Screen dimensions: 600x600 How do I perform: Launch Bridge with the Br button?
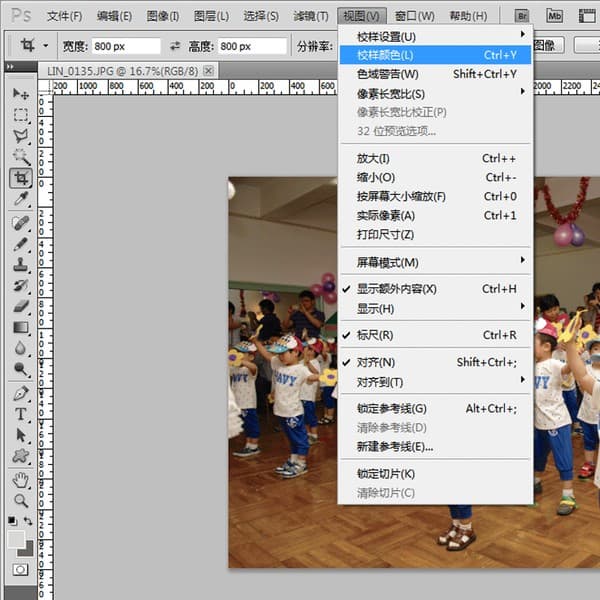(521, 16)
